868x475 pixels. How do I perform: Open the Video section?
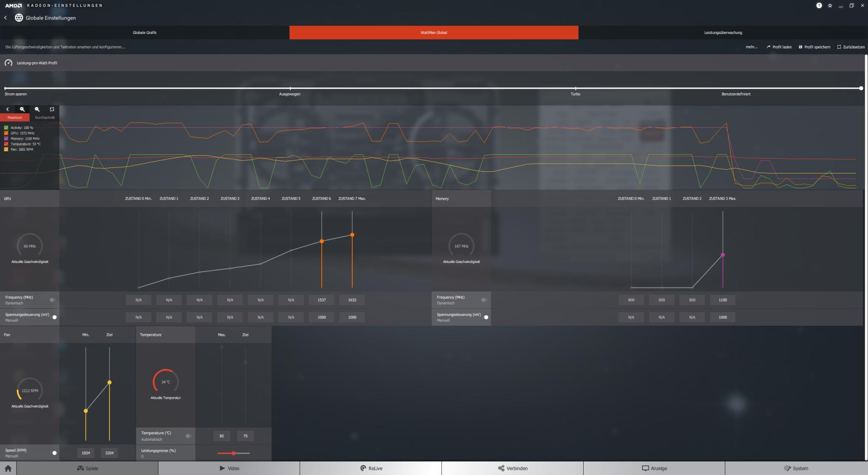[x=229, y=468]
